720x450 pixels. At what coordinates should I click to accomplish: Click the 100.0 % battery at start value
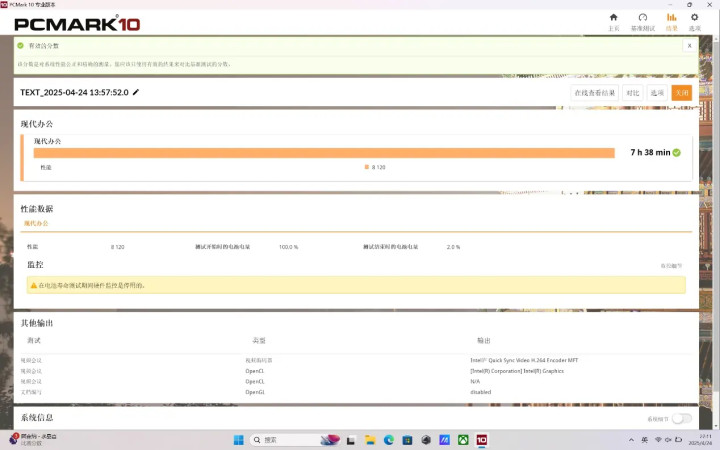pos(288,247)
